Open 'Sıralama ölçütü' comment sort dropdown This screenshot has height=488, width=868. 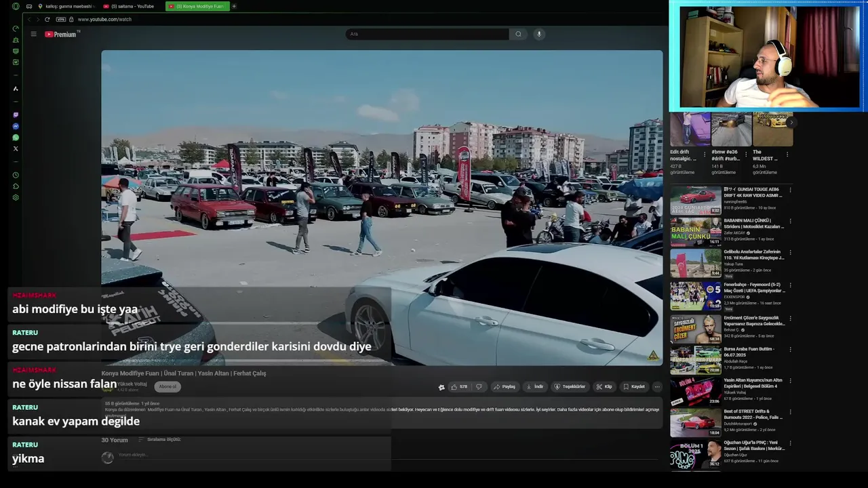[x=160, y=439]
